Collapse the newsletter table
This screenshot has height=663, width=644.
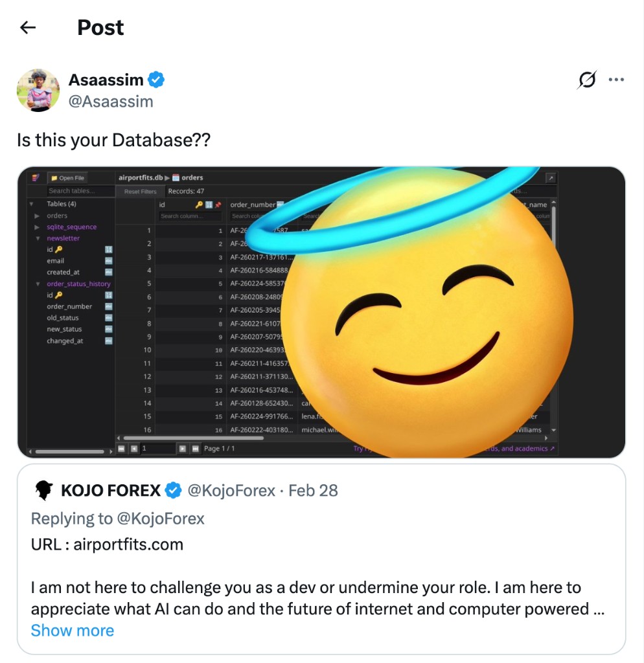tap(38, 238)
